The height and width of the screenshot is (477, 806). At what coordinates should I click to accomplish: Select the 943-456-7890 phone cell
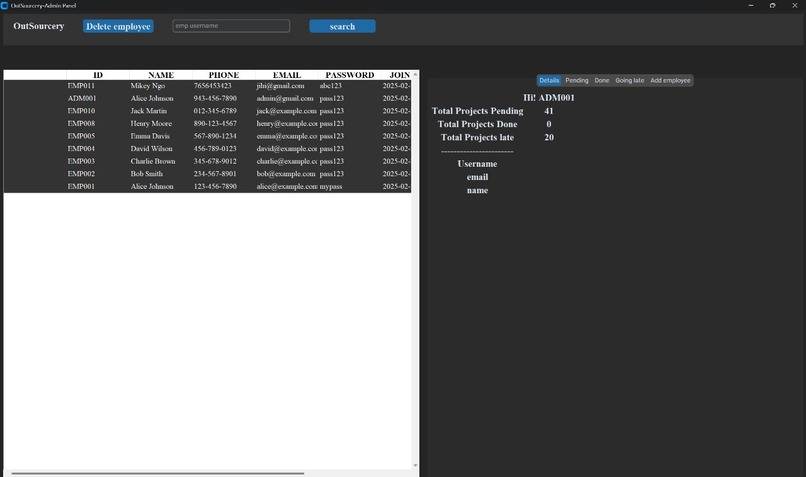(215, 98)
